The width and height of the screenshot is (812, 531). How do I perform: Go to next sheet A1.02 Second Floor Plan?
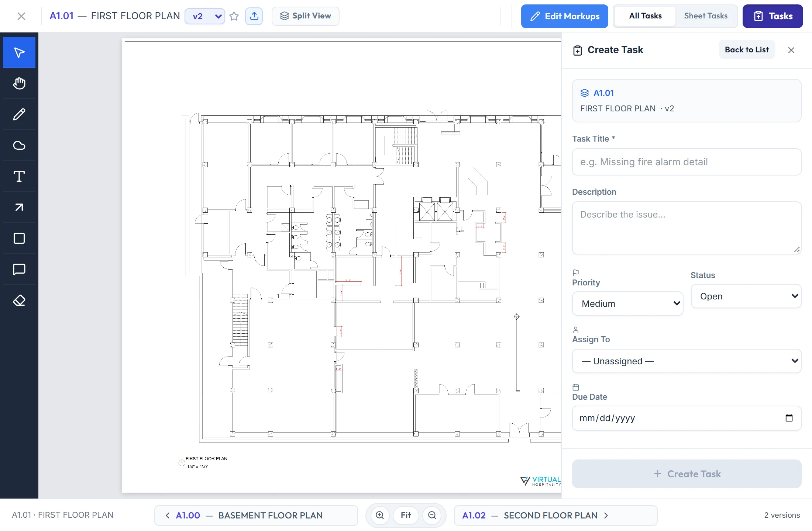click(x=555, y=515)
